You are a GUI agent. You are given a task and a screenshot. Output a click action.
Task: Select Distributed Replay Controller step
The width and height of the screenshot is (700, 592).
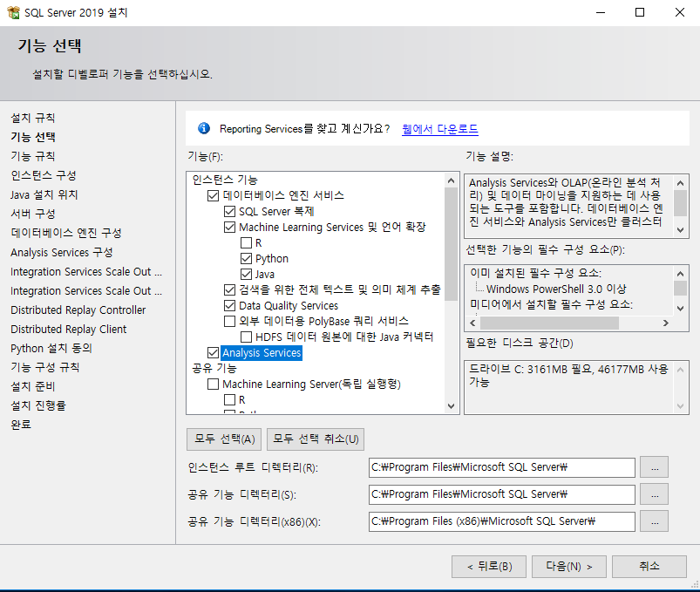(78, 310)
